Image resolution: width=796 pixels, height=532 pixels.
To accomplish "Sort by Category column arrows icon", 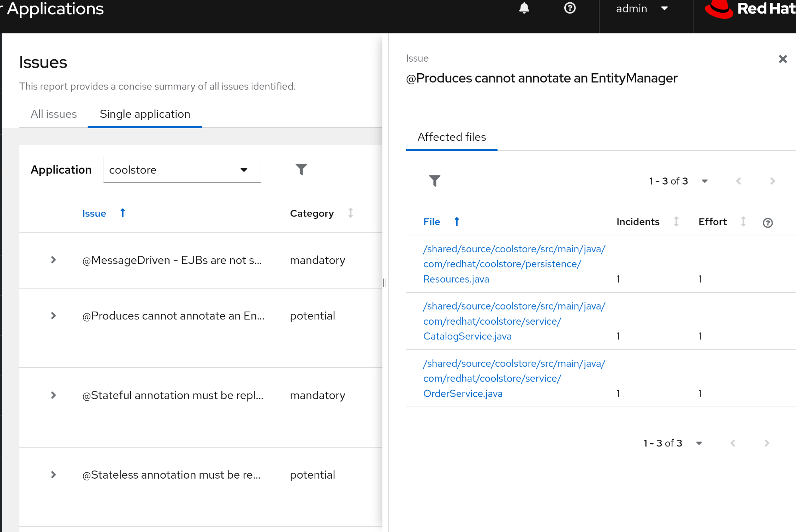I will [350, 213].
